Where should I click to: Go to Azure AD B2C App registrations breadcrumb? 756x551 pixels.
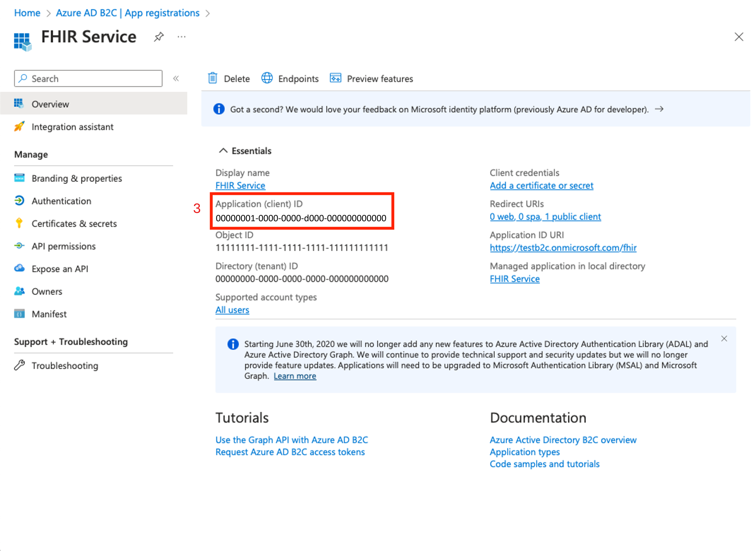(x=127, y=13)
